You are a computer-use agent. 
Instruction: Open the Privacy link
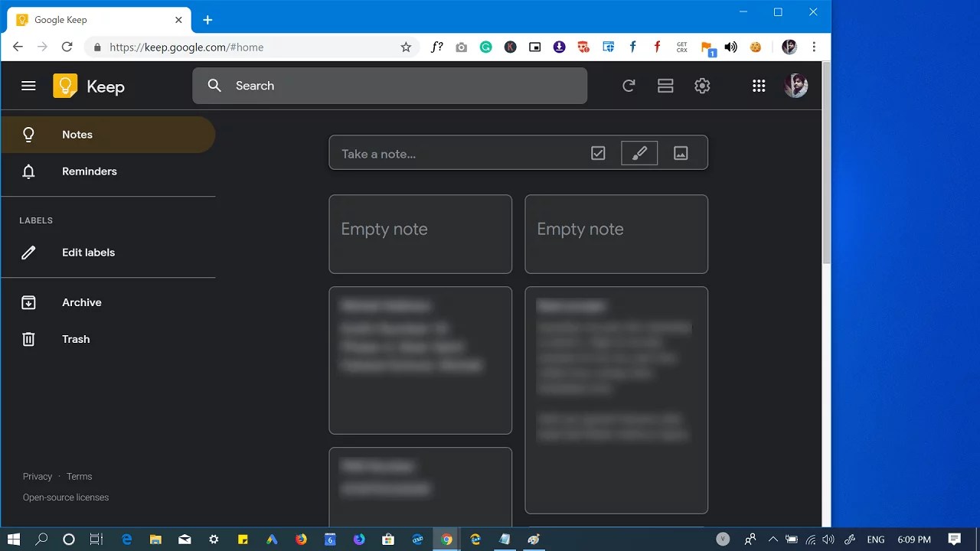tap(38, 476)
